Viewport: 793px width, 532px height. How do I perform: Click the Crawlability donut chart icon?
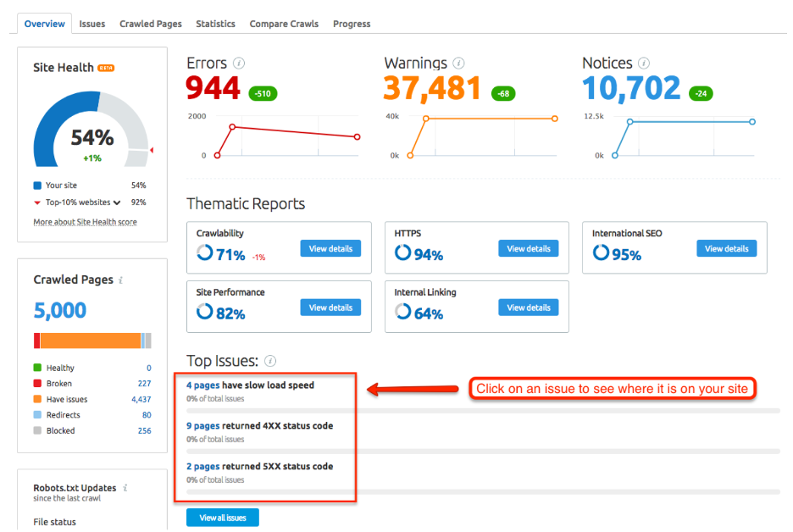click(x=204, y=254)
